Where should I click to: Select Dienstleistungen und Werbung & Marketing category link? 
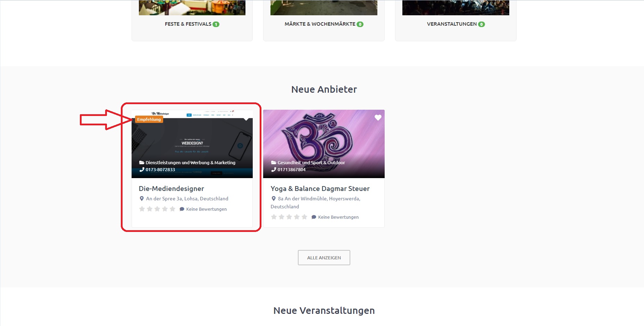190,162
